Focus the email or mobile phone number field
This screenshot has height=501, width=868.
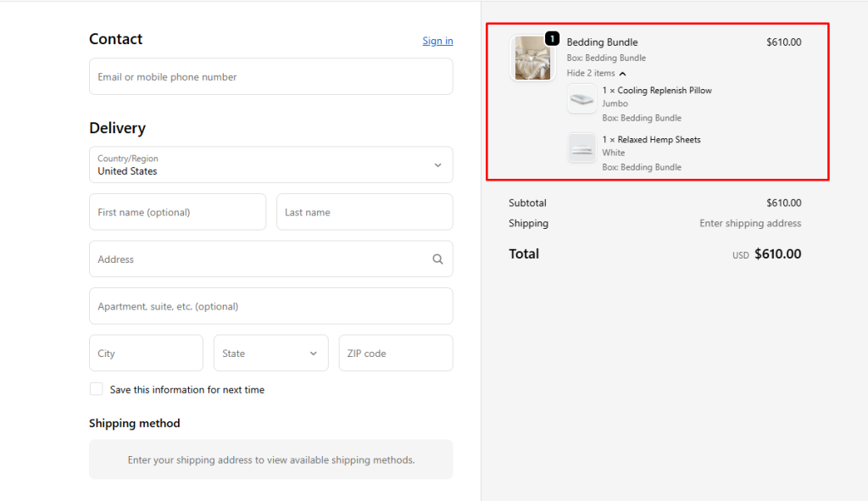coord(270,76)
